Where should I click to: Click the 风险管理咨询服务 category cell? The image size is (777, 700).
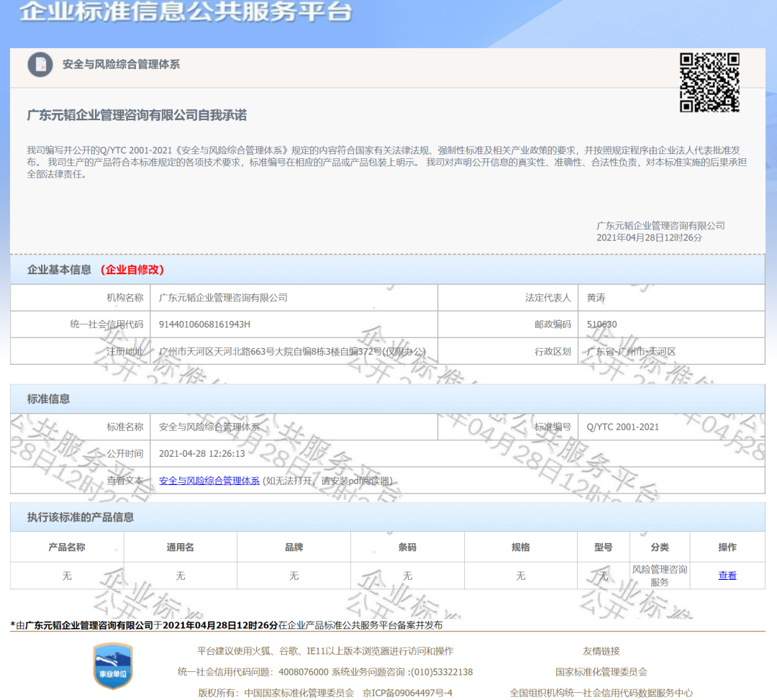click(660, 576)
